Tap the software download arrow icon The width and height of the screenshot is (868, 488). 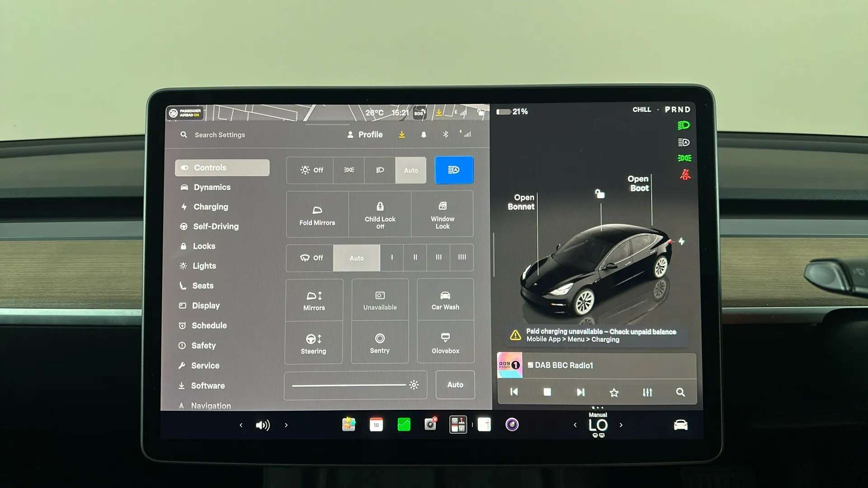(x=402, y=135)
